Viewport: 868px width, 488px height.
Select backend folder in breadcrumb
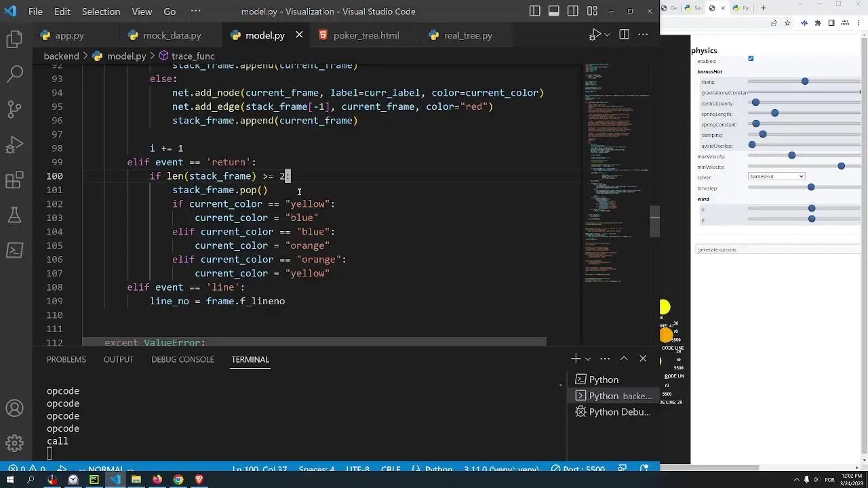coord(61,56)
